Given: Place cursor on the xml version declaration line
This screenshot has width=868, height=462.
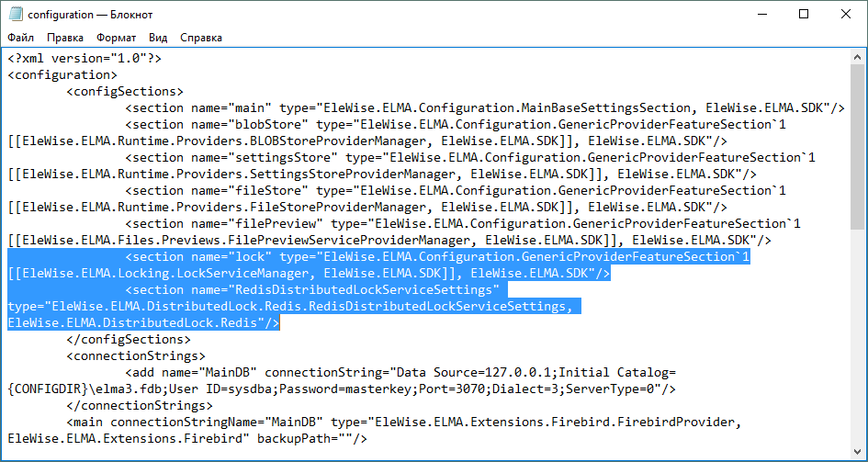Looking at the screenshot, I should click(85, 59).
